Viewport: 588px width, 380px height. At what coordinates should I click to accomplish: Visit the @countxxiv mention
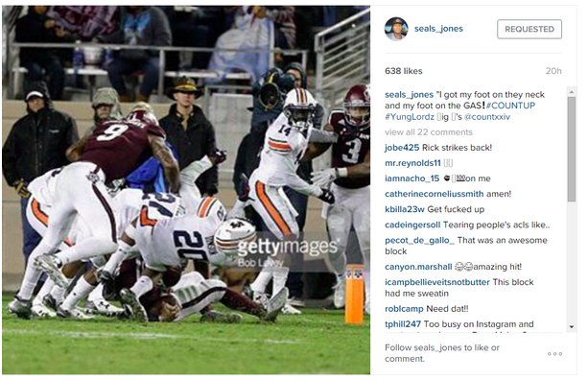[487, 117]
